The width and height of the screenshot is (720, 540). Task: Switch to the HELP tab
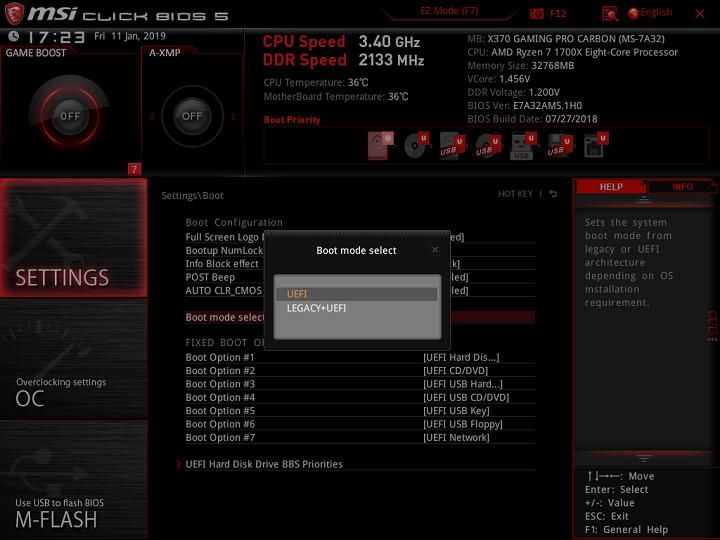coord(611,187)
